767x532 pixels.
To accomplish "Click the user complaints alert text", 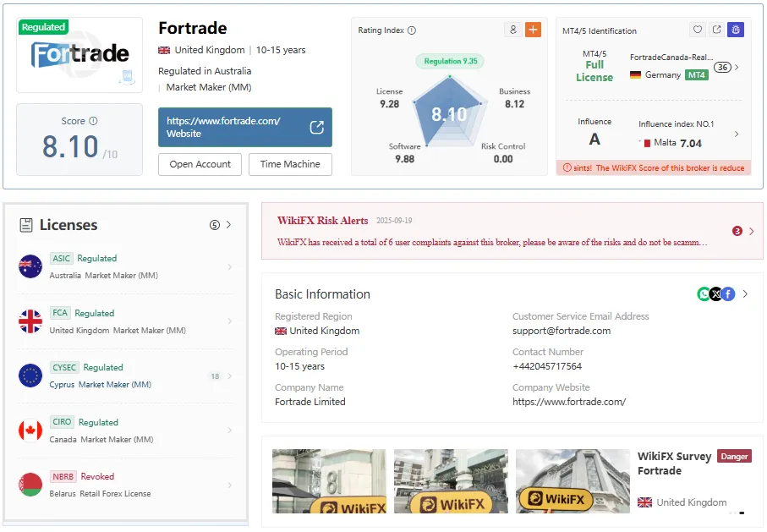I will tap(492, 242).
